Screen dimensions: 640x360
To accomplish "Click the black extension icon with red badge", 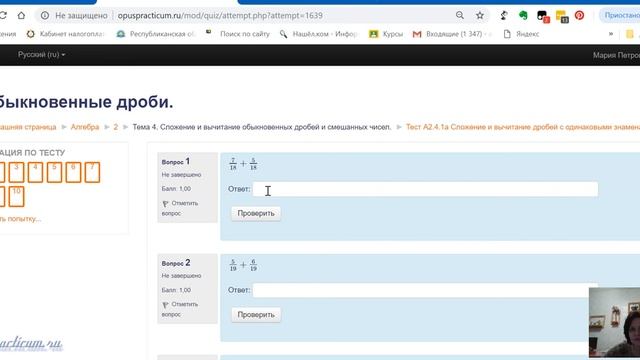I will pos(543,17).
